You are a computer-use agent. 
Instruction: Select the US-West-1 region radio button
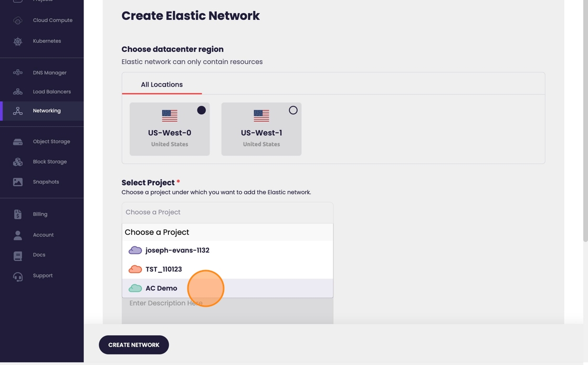tap(293, 110)
